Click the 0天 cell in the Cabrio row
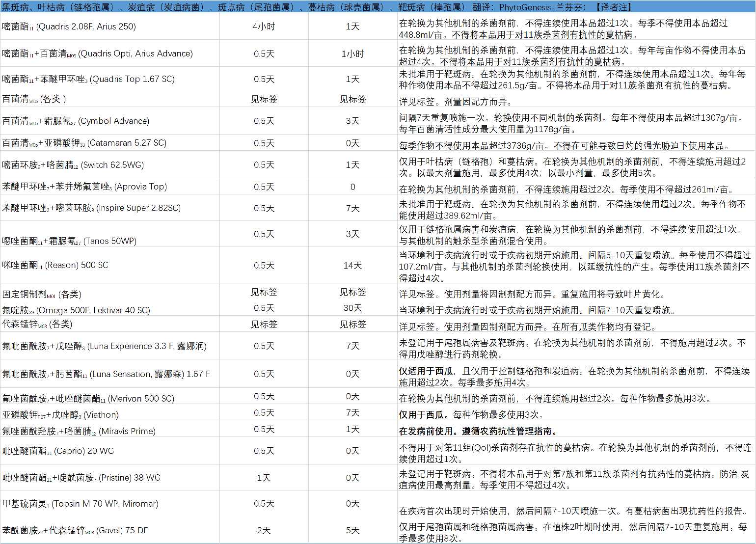 (x=352, y=451)
